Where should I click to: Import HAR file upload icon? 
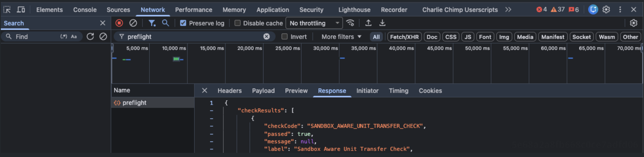(x=368, y=23)
